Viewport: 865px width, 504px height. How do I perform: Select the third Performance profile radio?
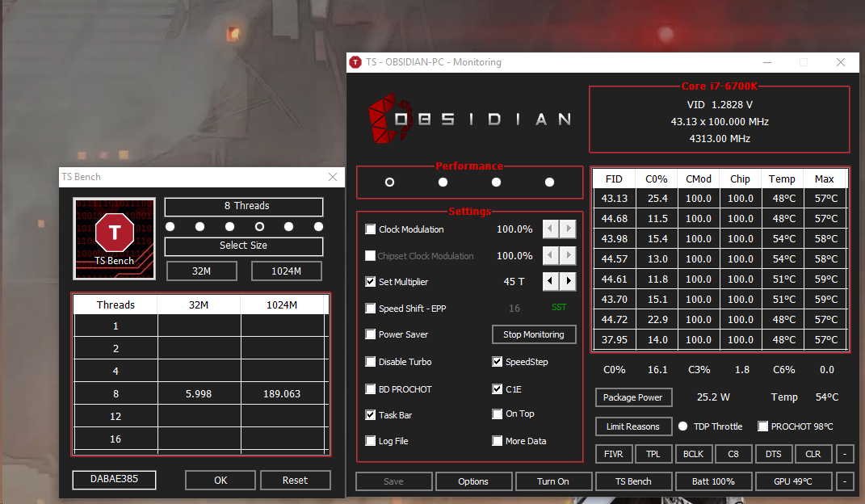click(496, 182)
